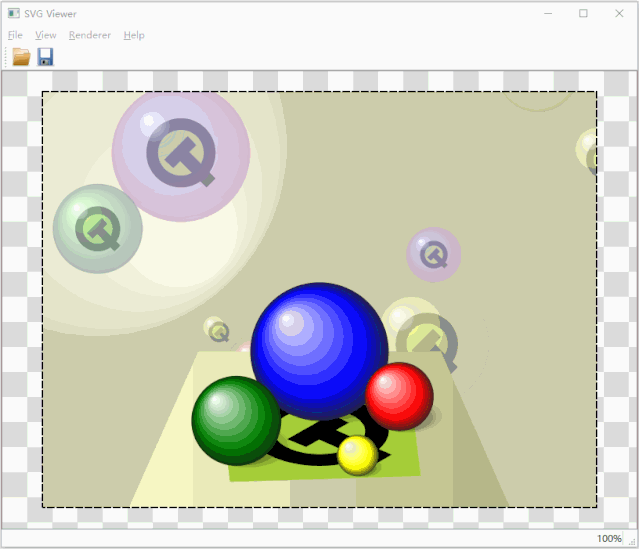Open the File menu
The image size is (639, 549).
click(x=15, y=35)
